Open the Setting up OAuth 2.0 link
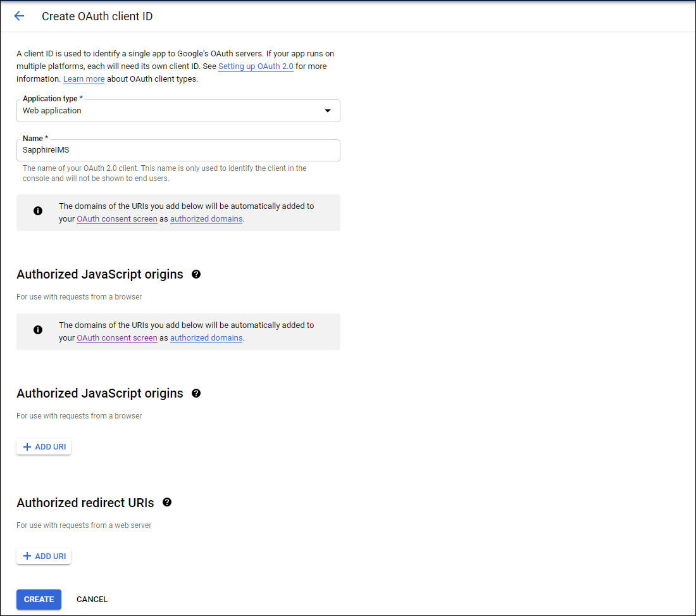The image size is (696, 616). click(x=256, y=66)
